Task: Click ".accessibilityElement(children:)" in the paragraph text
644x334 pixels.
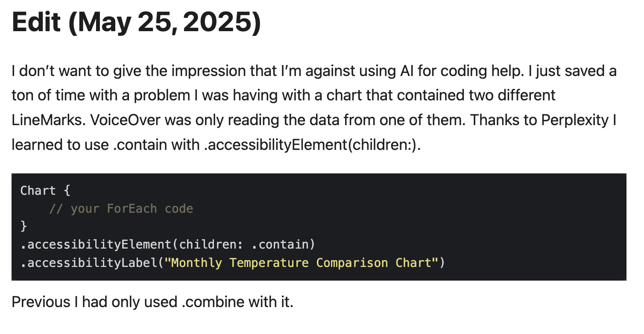Action: (x=312, y=145)
